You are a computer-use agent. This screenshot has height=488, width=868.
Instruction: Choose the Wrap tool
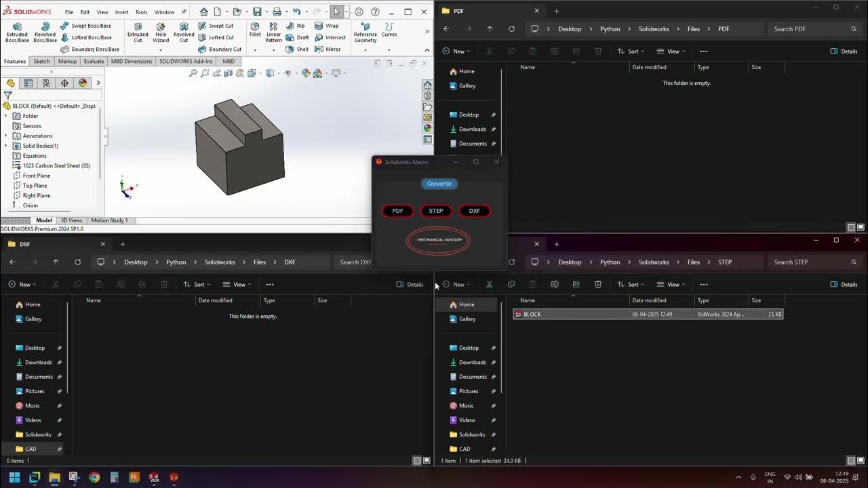coord(326,26)
